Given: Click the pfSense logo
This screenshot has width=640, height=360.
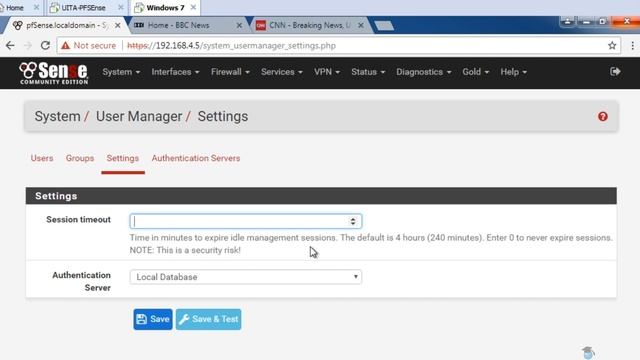Looking at the screenshot, I should pyautogui.click(x=53, y=73).
